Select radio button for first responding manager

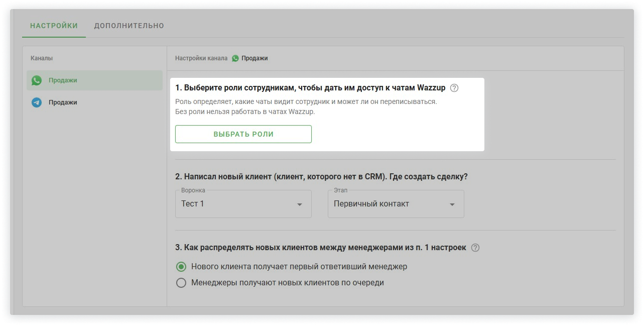coord(181,267)
